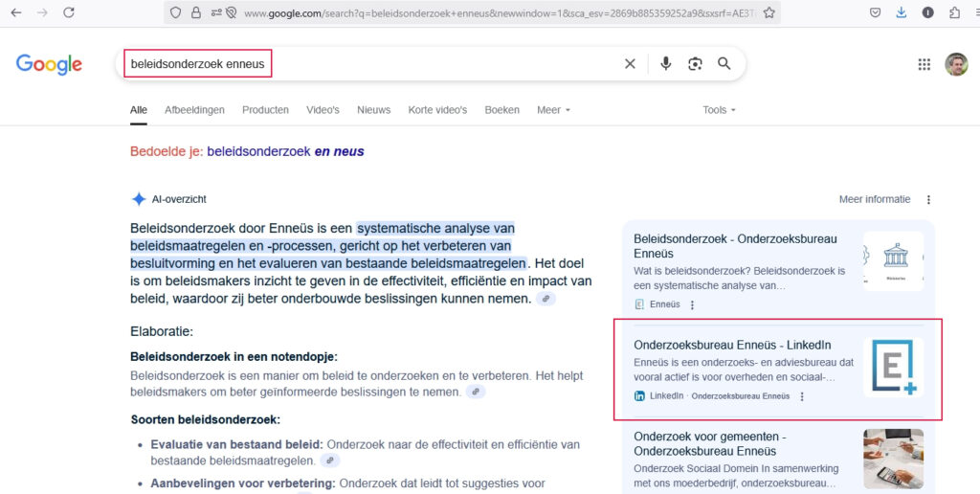
Task: Click 'Beleidsonderzoek in een notendopje:' heading
Action: pyautogui.click(x=234, y=357)
